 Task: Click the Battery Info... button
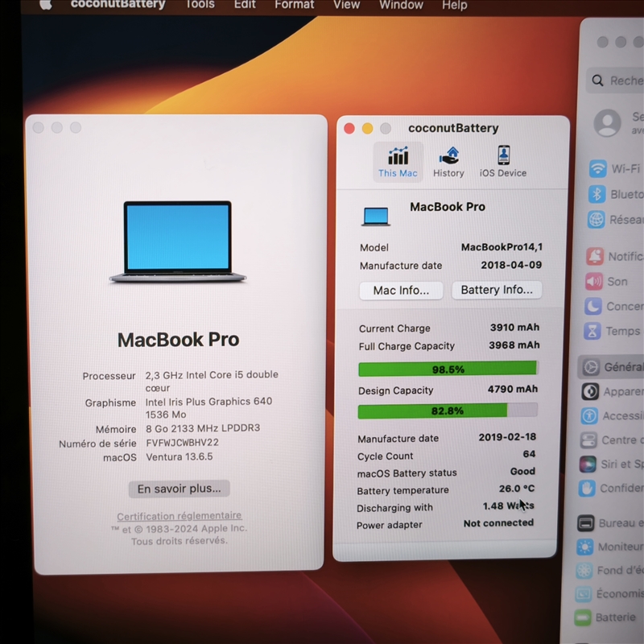click(497, 290)
